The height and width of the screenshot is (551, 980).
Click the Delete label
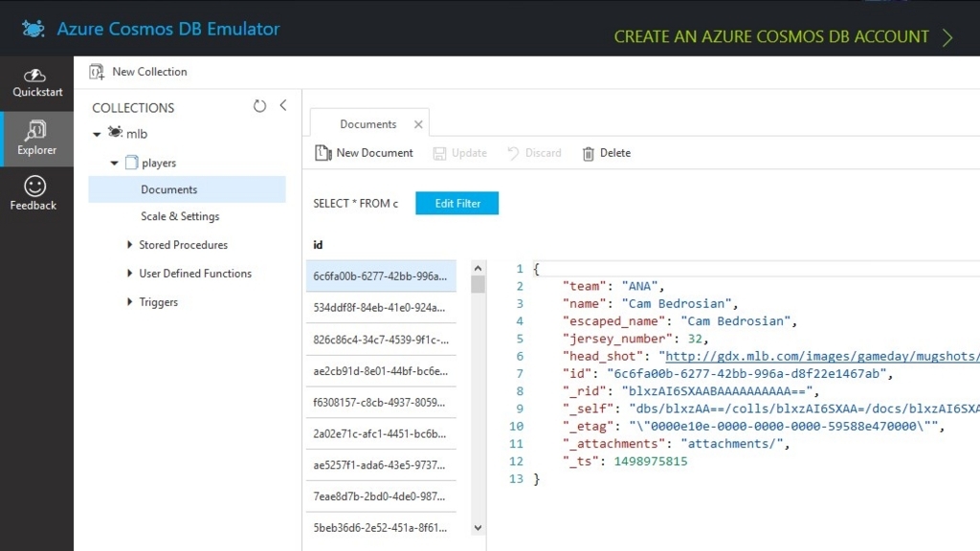point(615,152)
